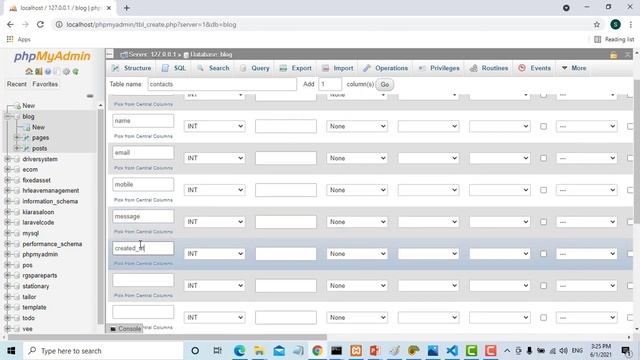Viewport: 640px width, 360px height.
Task: Open Cortana circle icon
Action: pyautogui.click(x=195, y=351)
